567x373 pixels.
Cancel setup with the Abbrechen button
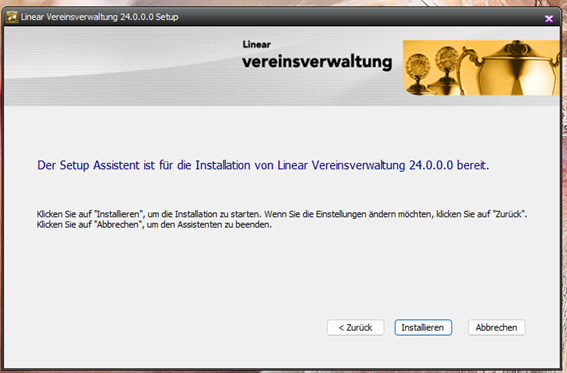[496, 327]
